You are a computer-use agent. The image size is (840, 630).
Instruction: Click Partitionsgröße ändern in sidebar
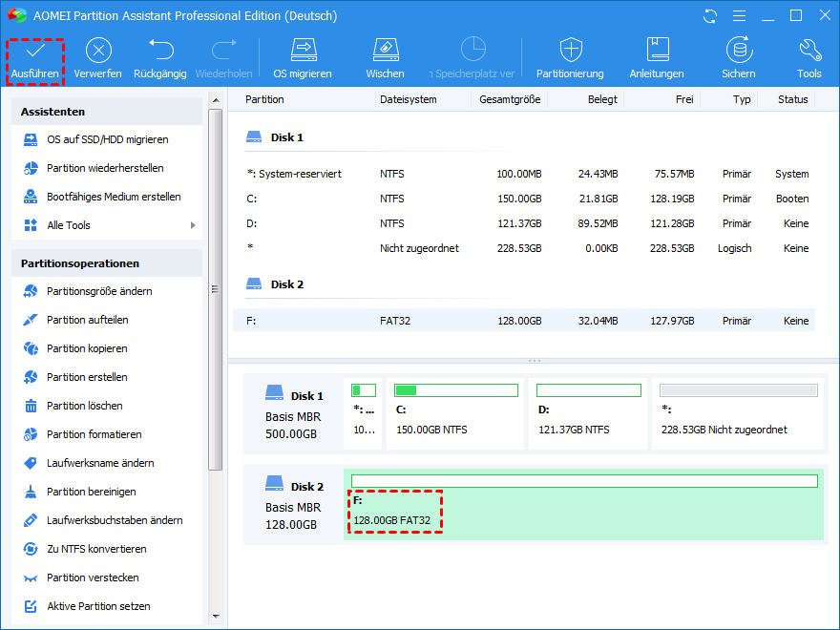[99, 291]
